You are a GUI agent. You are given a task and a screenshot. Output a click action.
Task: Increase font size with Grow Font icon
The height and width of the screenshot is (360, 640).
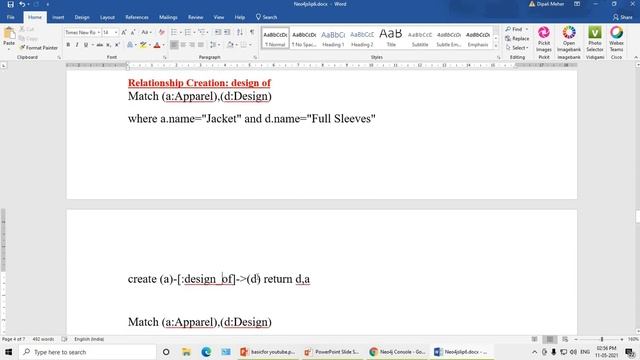(x=124, y=32)
